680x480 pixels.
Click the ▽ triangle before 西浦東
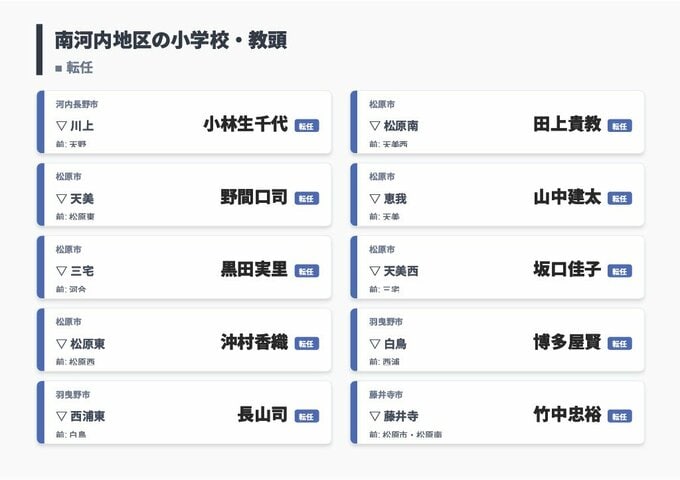coord(61,416)
